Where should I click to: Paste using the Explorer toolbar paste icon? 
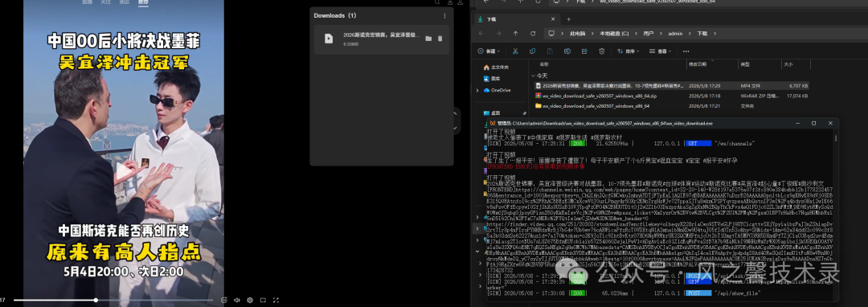[550, 51]
